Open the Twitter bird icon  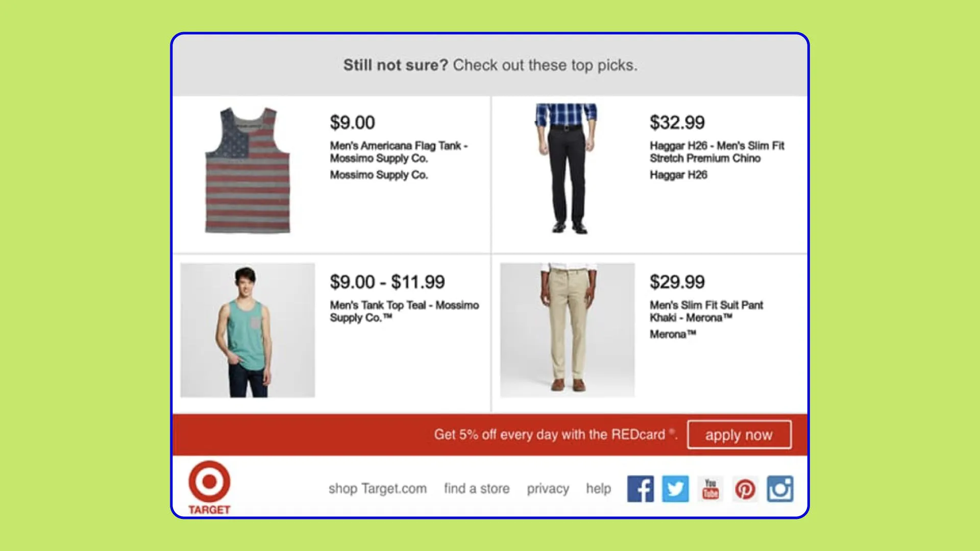click(x=675, y=489)
